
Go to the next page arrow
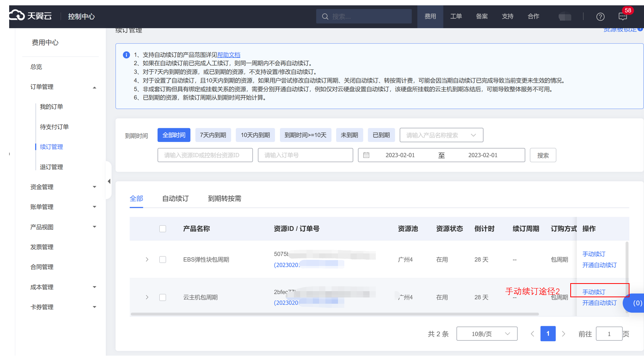[563, 334]
